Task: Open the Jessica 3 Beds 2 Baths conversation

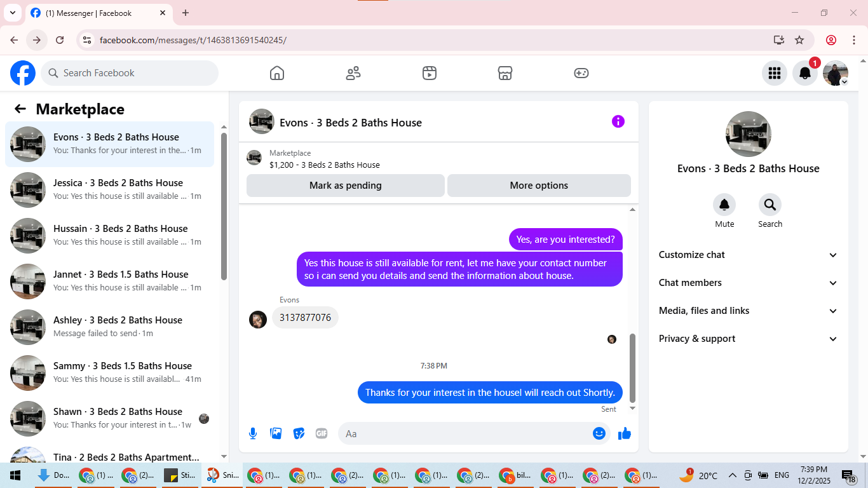Action: [109, 190]
